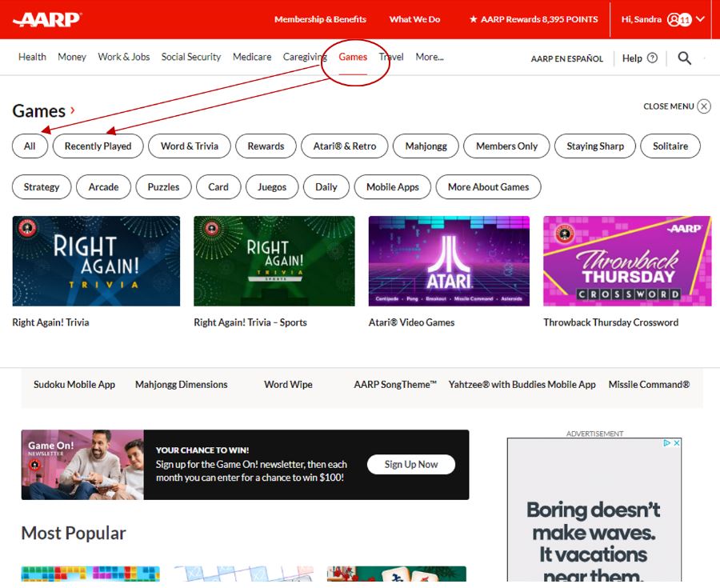
Task: Enable the Recently Played filter
Action: (98, 146)
